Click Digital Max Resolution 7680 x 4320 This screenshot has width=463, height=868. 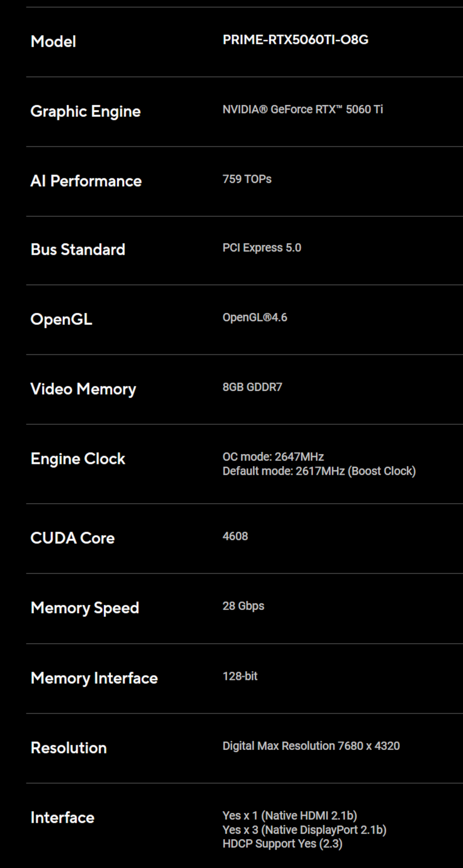311,746
